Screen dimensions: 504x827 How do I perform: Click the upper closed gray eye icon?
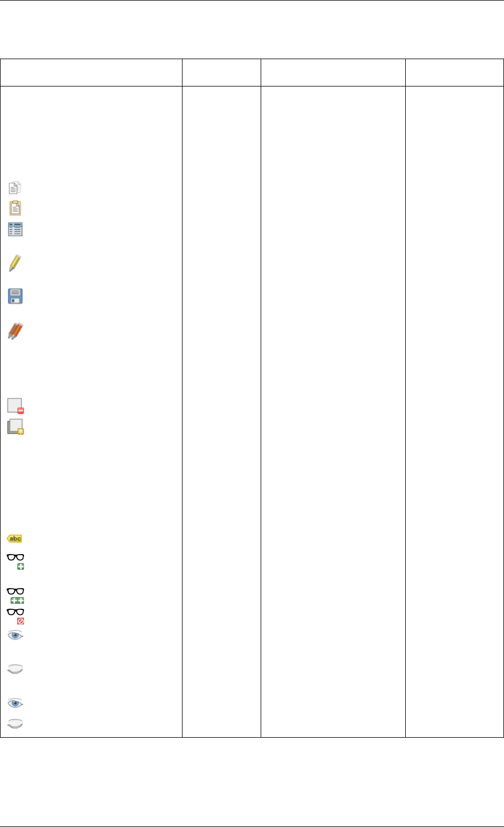coord(15,670)
